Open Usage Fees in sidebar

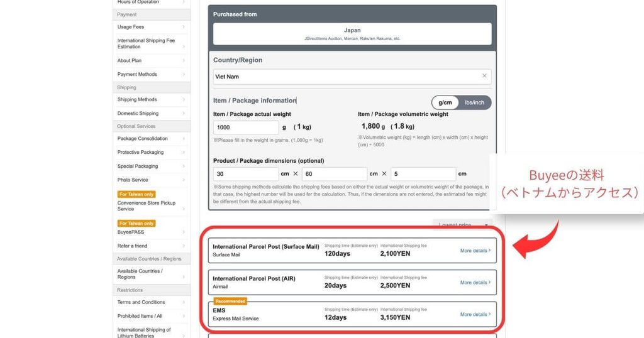pos(152,27)
